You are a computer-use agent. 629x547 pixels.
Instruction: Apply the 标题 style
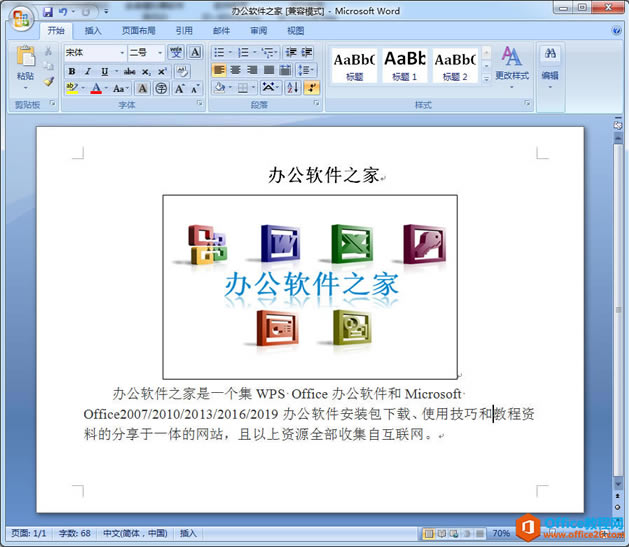[354, 65]
